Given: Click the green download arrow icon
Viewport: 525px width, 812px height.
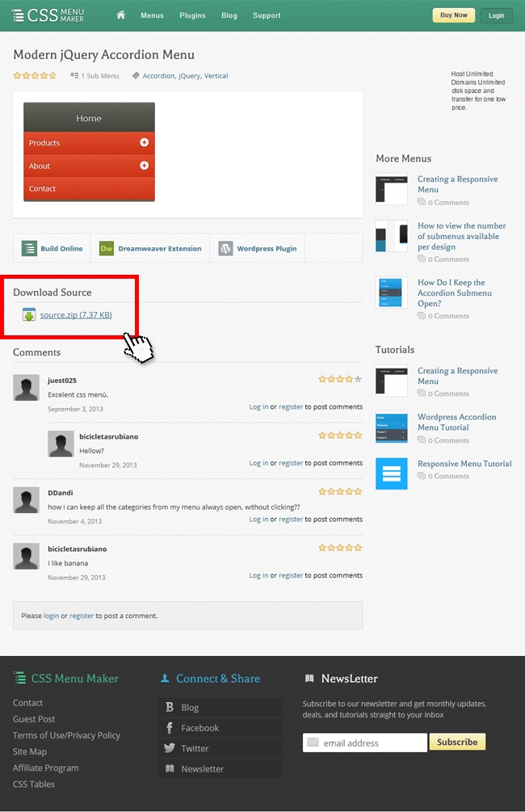Looking at the screenshot, I should (29, 314).
